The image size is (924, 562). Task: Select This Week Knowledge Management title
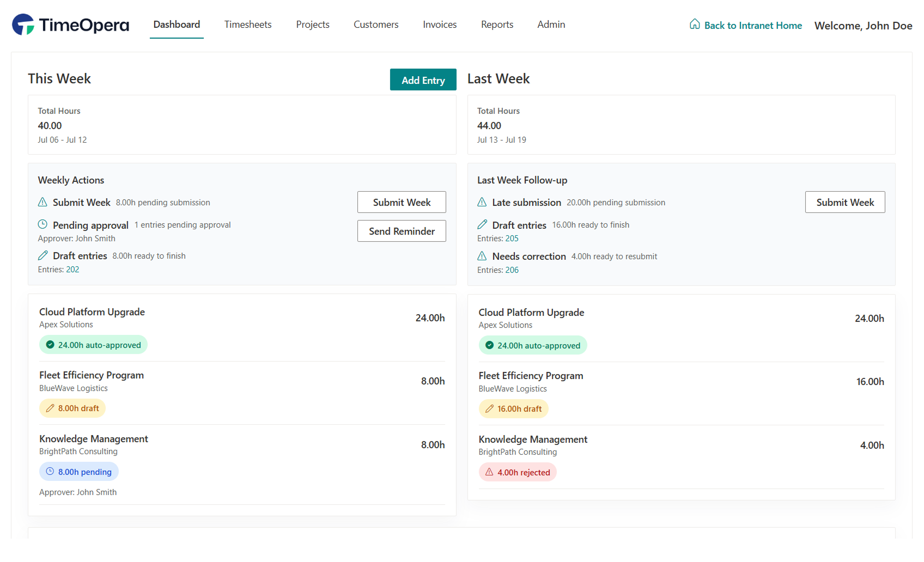coord(94,439)
